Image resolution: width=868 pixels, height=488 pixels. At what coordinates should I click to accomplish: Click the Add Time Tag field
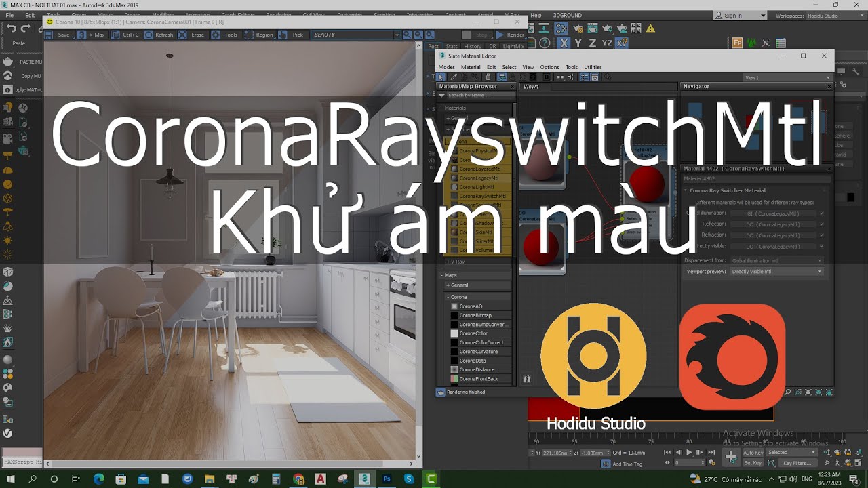pos(627,464)
